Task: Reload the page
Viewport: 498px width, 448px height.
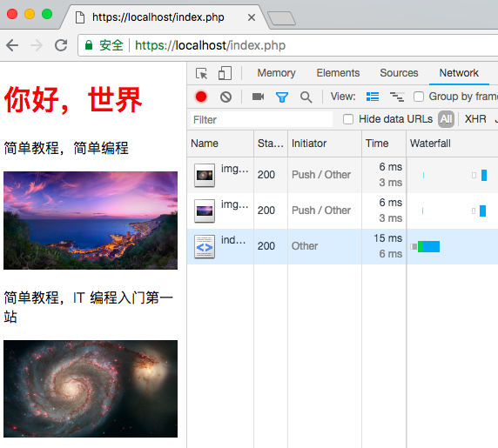Action: click(x=61, y=45)
